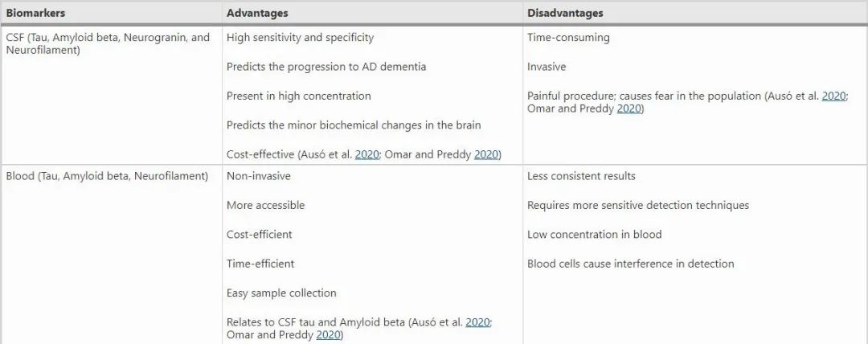868x344 pixels.
Task: Click Blood cells cause interference in detection
Action: 631,264
